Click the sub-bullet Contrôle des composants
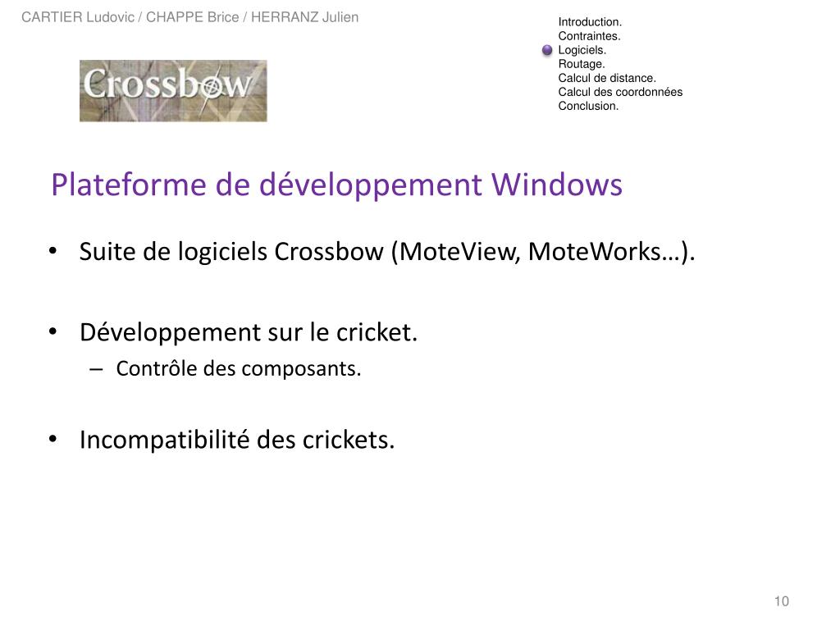 pyautogui.click(x=239, y=368)
